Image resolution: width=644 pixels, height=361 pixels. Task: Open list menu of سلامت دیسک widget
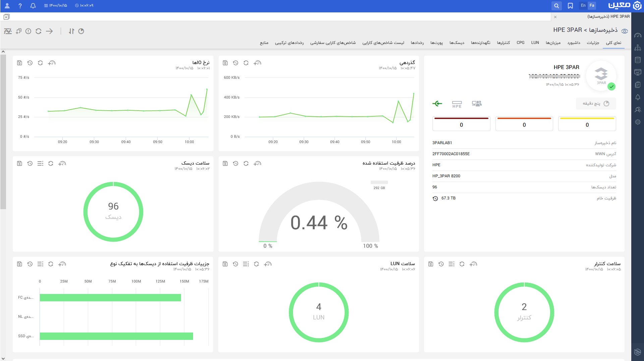pyautogui.click(x=40, y=163)
